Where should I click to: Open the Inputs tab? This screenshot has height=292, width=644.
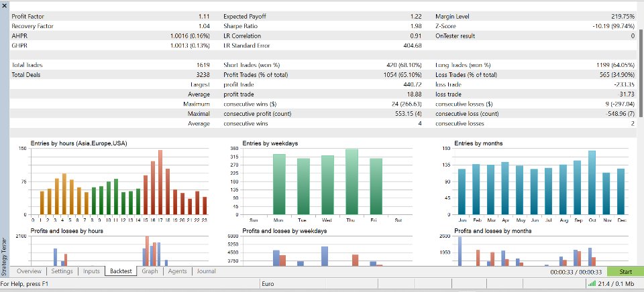[91, 271]
